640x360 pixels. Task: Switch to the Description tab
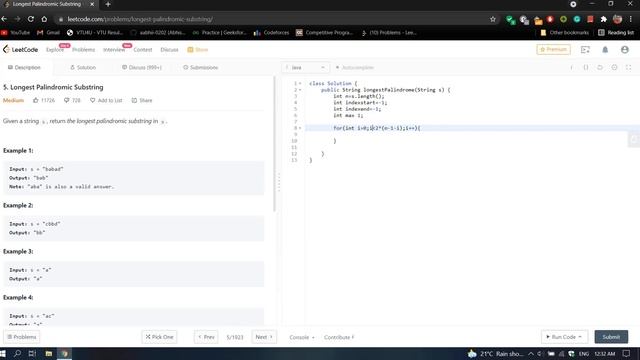(x=24, y=67)
